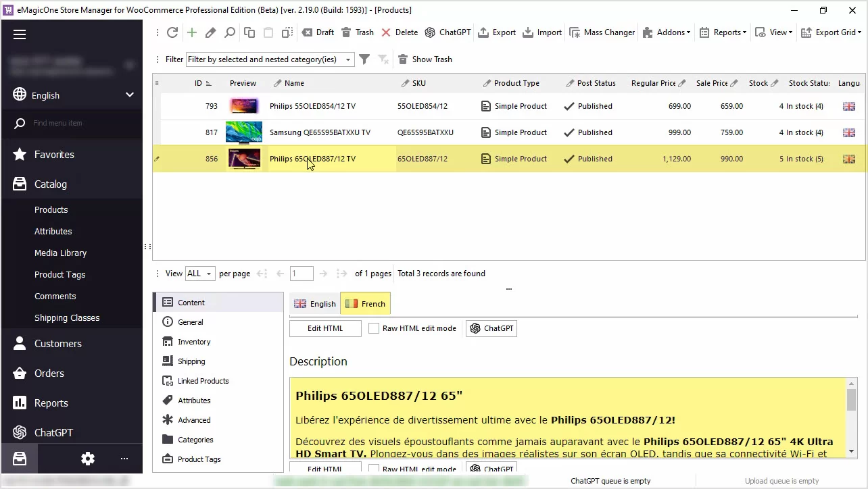Click the Samsung QE65S95BATXXU TV thumbnail

point(243,132)
